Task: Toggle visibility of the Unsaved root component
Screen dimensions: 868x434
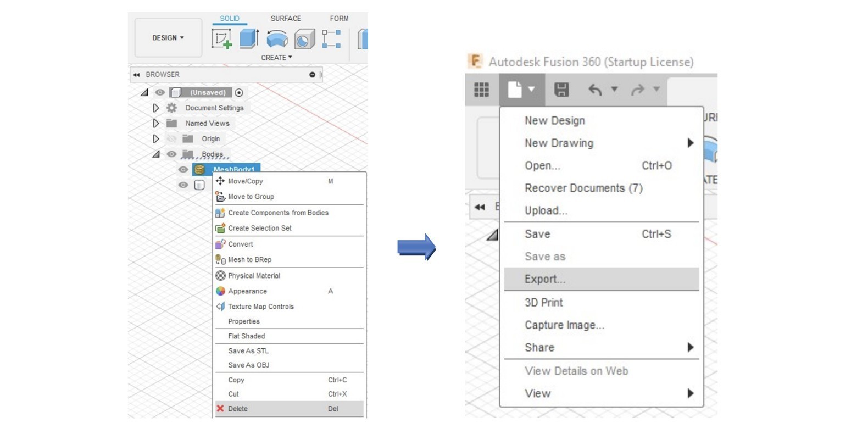Action: (160, 92)
